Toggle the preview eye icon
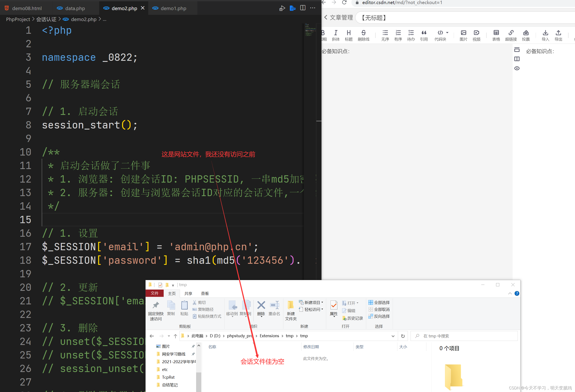 (517, 68)
